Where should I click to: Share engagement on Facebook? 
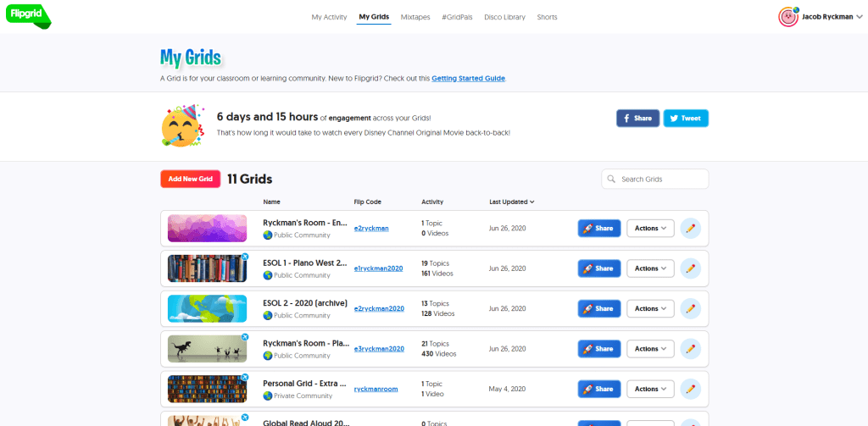637,119
